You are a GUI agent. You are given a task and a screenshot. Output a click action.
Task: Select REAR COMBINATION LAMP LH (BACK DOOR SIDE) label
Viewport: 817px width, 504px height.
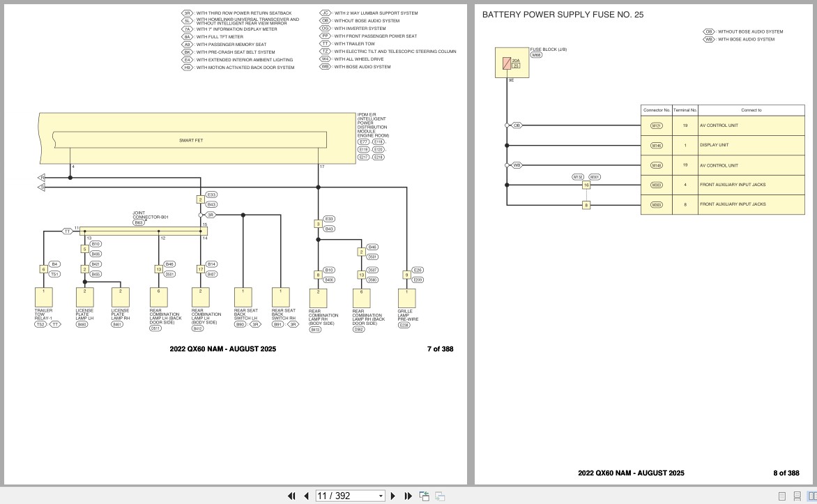pos(166,316)
